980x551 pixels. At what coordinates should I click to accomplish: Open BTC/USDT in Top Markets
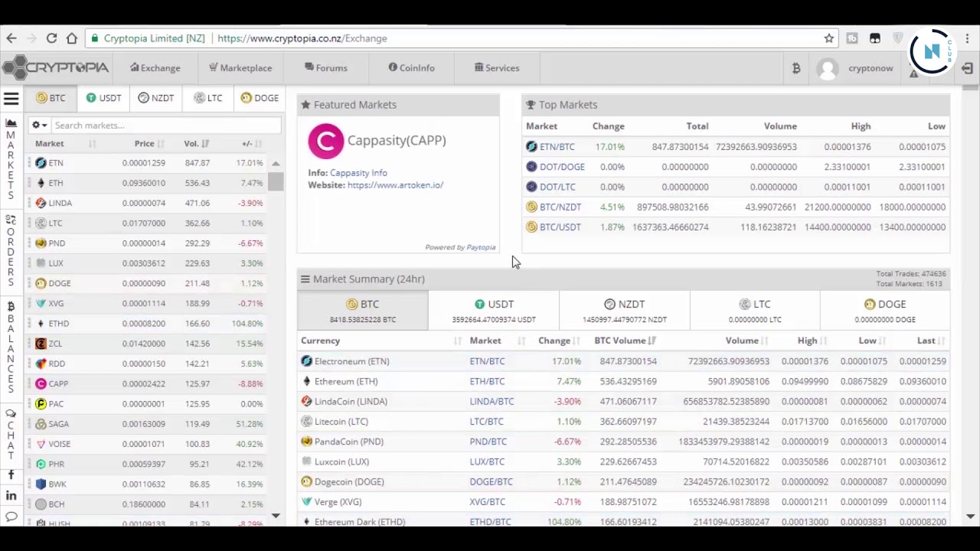560,227
